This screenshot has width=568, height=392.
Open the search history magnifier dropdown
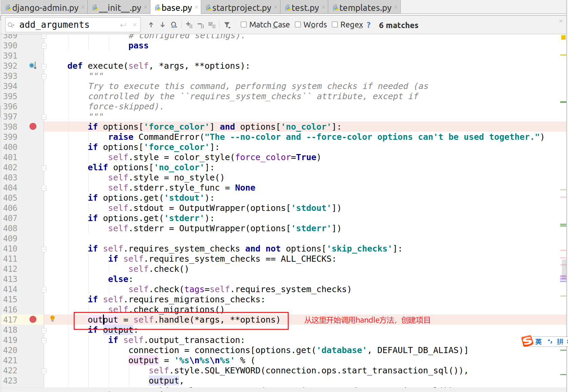pos(11,25)
